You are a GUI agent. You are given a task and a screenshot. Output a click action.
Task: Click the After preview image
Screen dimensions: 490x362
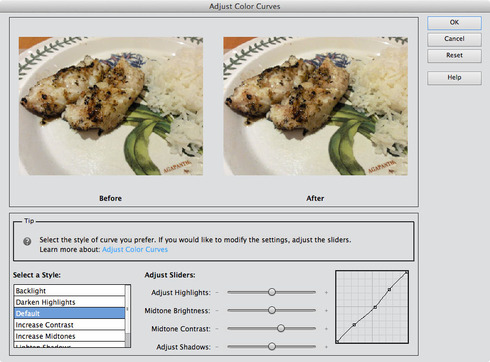click(x=315, y=106)
